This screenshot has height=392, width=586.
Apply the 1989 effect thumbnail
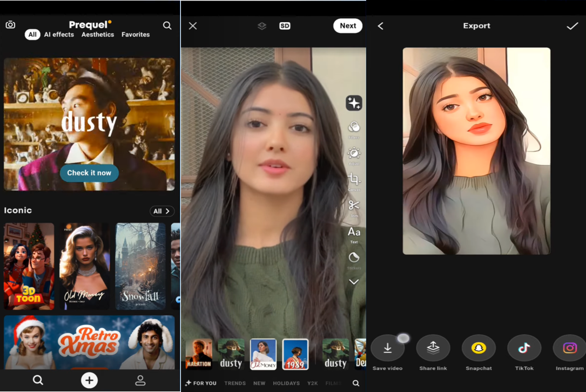(x=295, y=354)
